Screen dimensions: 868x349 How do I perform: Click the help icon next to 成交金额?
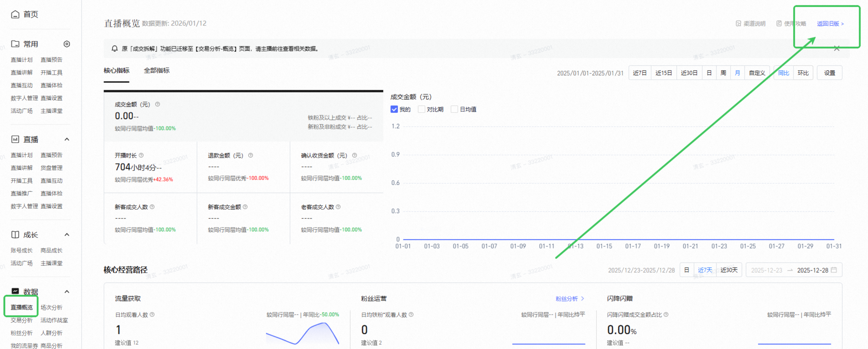tap(158, 104)
